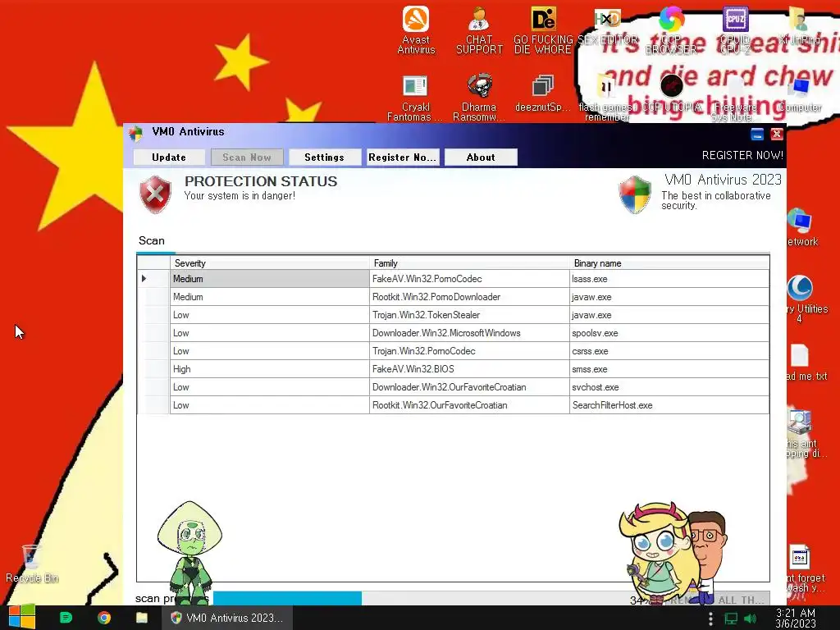This screenshot has height=630, width=840.
Task: Click the smss.exe binary name cell
Action: click(669, 369)
